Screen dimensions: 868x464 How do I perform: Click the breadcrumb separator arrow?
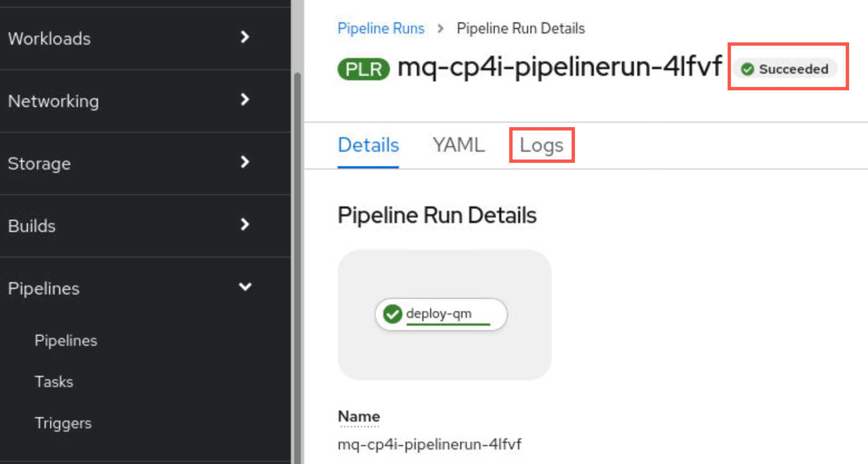[441, 28]
